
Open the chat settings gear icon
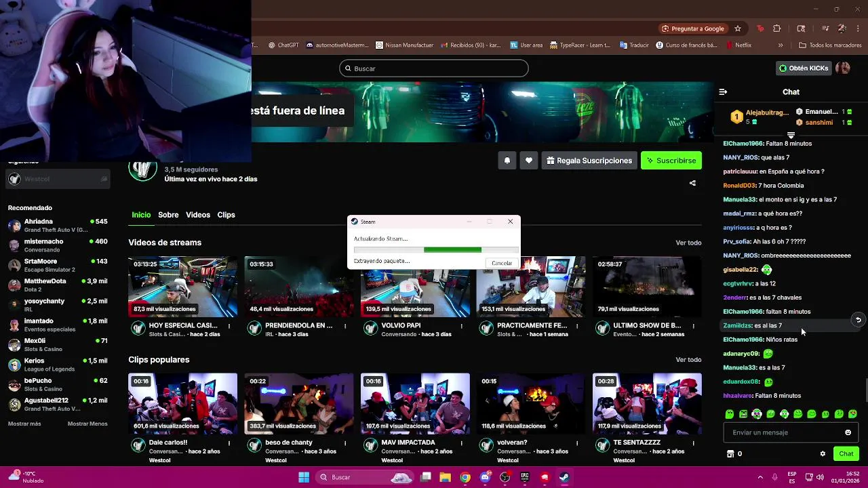(x=823, y=454)
